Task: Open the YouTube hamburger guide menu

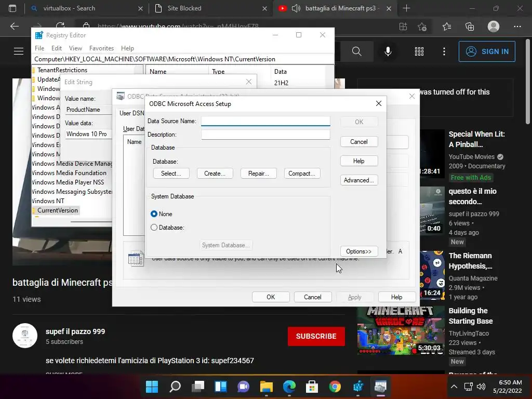Action: 19,51
